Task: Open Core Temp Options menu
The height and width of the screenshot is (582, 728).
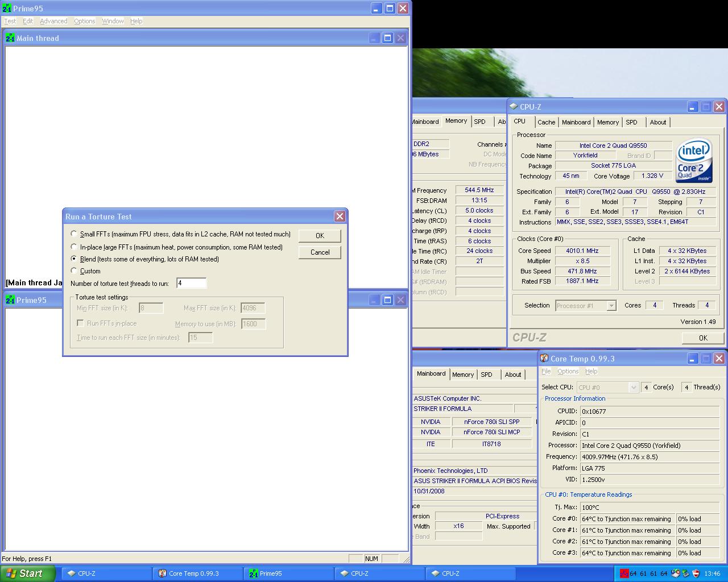Action: [x=568, y=371]
